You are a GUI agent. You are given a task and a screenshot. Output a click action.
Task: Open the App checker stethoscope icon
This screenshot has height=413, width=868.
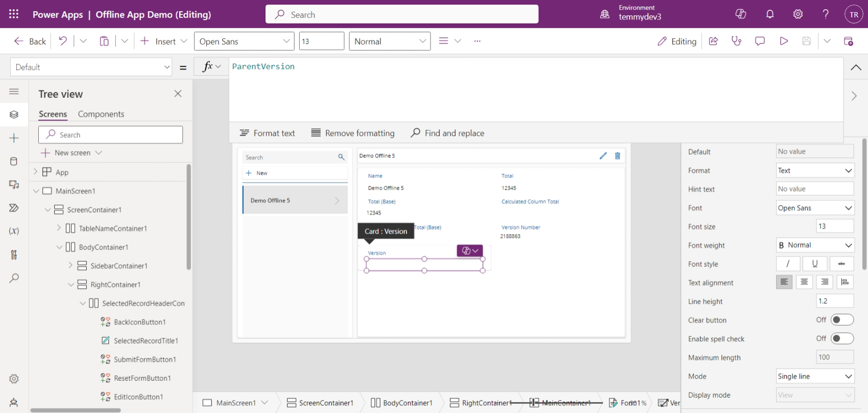coord(736,41)
